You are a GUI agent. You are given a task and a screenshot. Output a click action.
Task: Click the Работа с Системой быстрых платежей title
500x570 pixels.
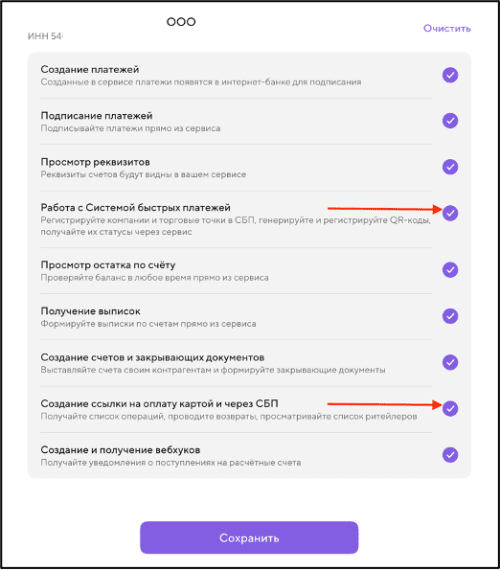click(136, 208)
